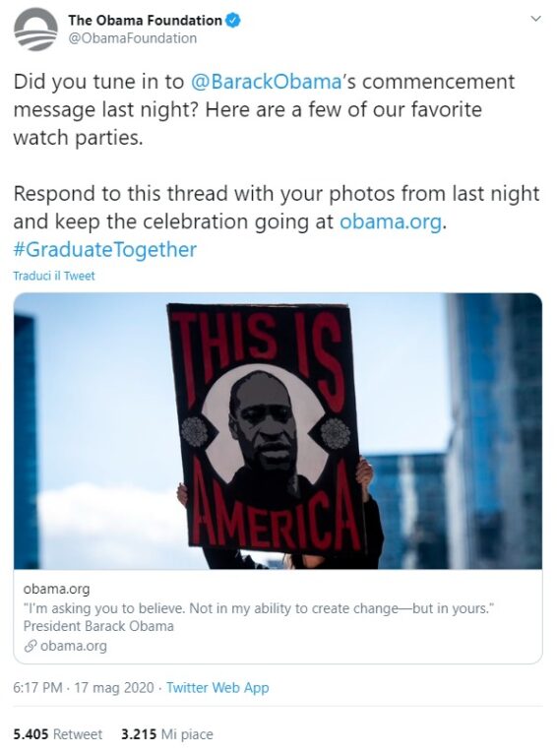The width and height of the screenshot is (557, 756).
Task: Open The Obama Foundation profile name
Action: tap(145, 21)
